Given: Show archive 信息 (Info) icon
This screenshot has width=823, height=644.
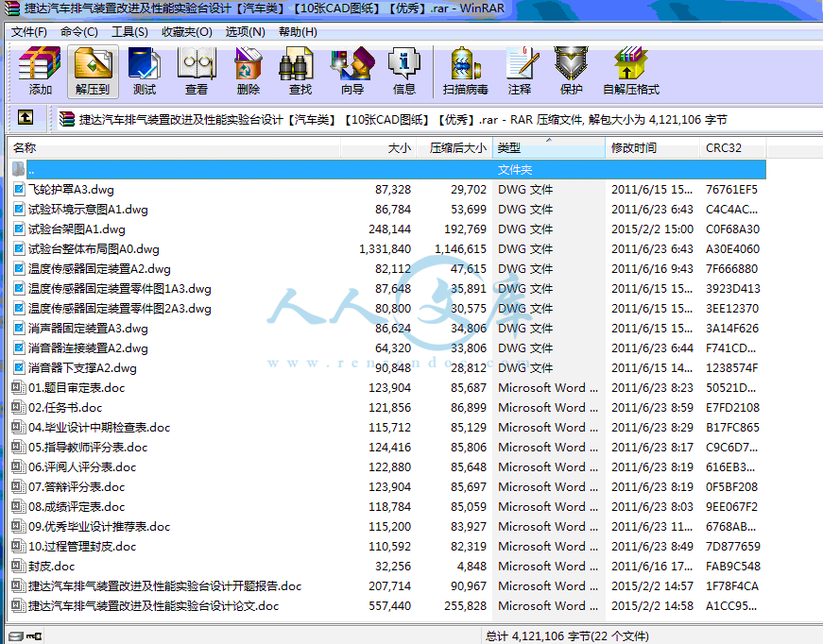Looking at the screenshot, I should (x=404, y=71).
